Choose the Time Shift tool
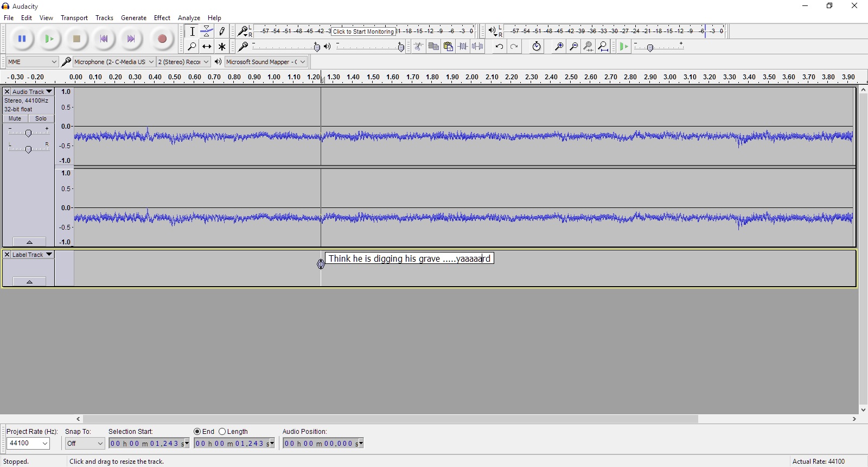868x467 pixels. point(207,47)
